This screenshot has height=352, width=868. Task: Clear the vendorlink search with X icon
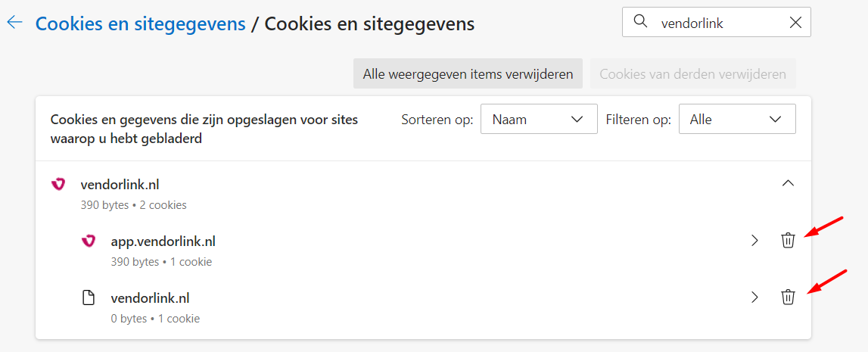(795, 22)
